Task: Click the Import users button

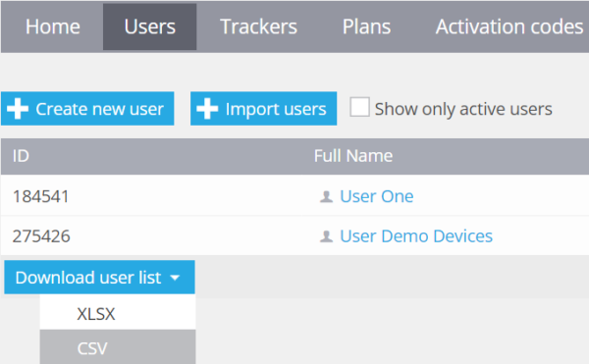Action: click(x=264, y=109)
